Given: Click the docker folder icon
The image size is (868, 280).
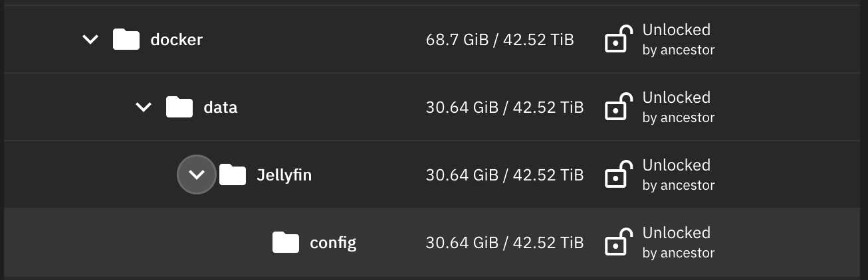Looking at the screenshot, I should (126, 39).
